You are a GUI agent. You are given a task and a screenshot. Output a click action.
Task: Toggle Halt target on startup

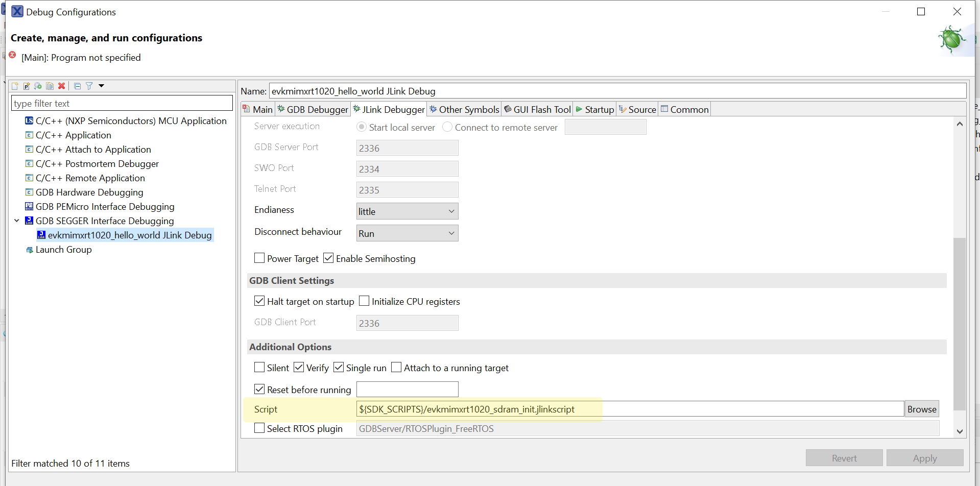click(x=259, y=301)
